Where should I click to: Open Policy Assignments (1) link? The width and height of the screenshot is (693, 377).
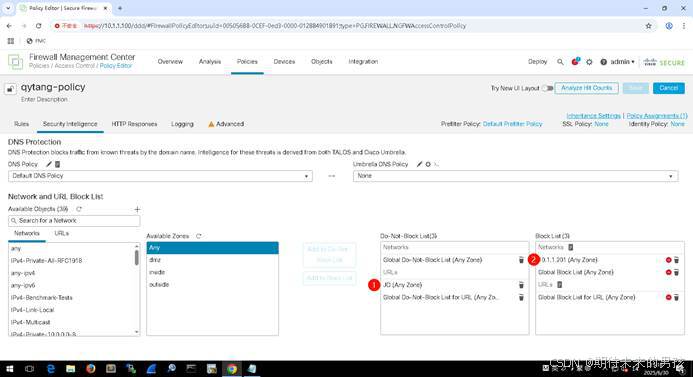coord(657,115)
